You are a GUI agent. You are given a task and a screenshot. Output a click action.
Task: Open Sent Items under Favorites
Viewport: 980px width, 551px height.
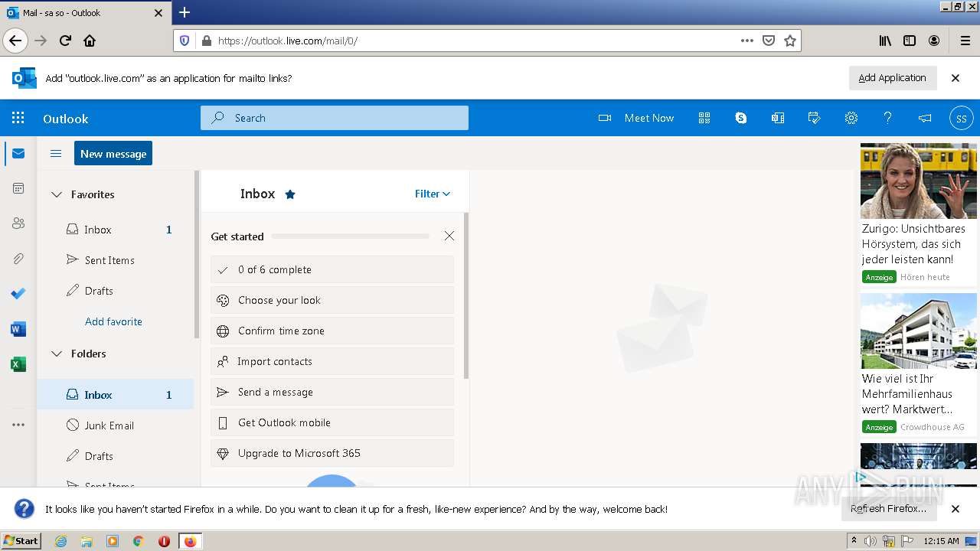[x=116, y=260]
